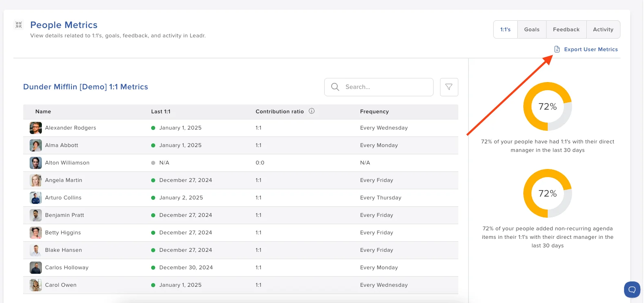Open Blake Hansen name
The width and height of the screenshot is (644, 303).
(63, 250)
